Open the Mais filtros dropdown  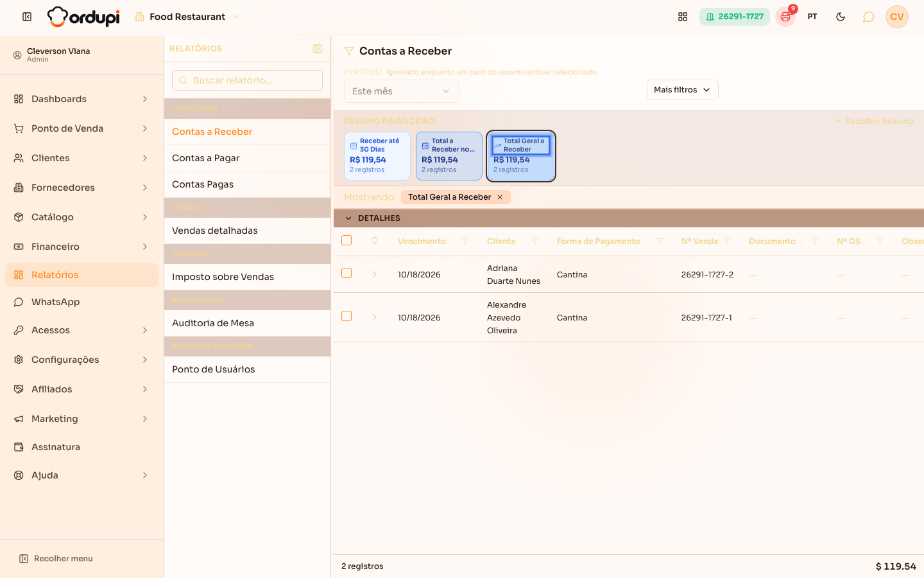683,90
